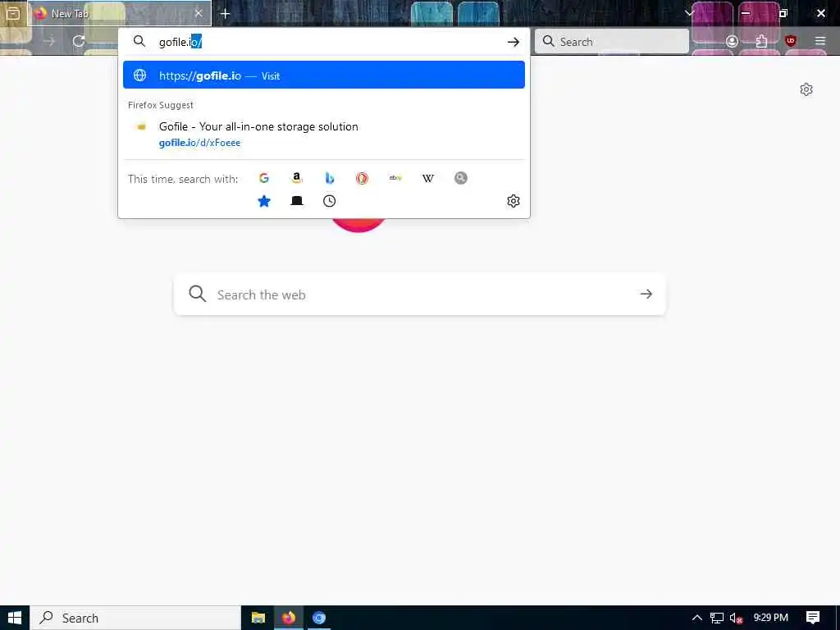
Task: Open the Windows Start menu
Action: click(x=15, y=618)
